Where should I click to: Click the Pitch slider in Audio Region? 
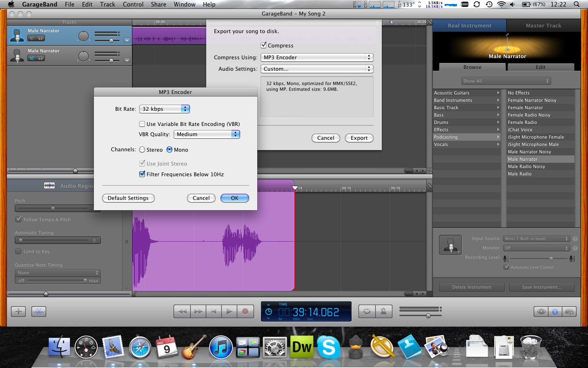click(53, 208)
